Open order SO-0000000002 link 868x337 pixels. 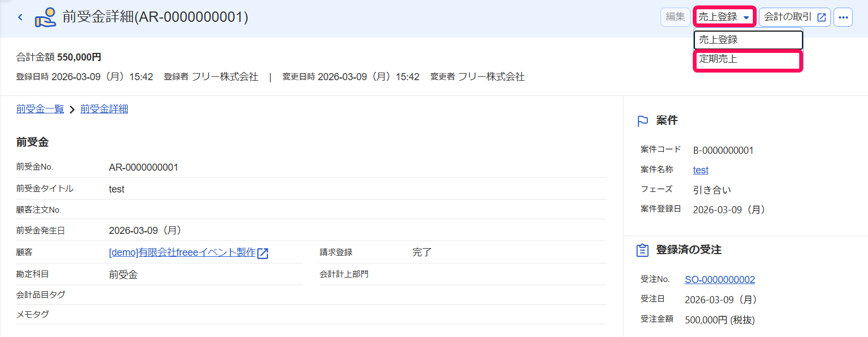[x=720, y=280]
